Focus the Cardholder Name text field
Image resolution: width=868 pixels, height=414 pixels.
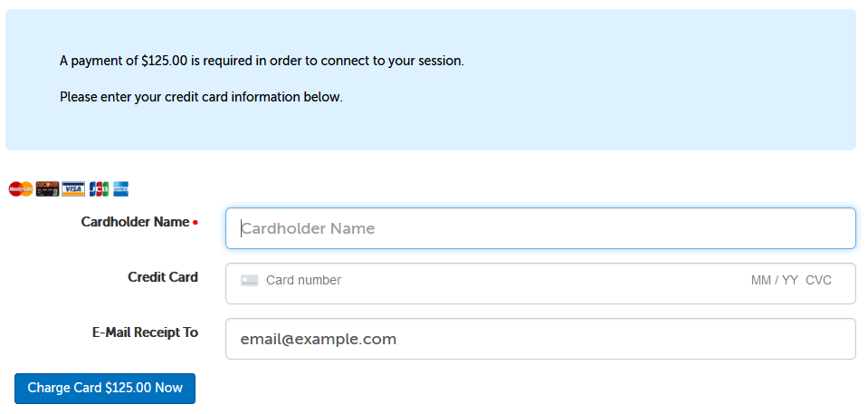[540, 228]
